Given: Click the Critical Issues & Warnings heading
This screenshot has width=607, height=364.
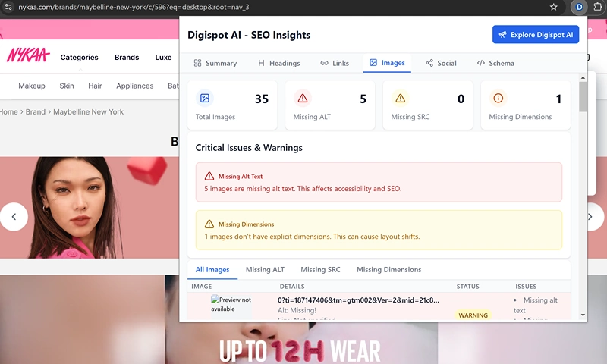Looking at the screenshot, I should [x=249, y=148].
